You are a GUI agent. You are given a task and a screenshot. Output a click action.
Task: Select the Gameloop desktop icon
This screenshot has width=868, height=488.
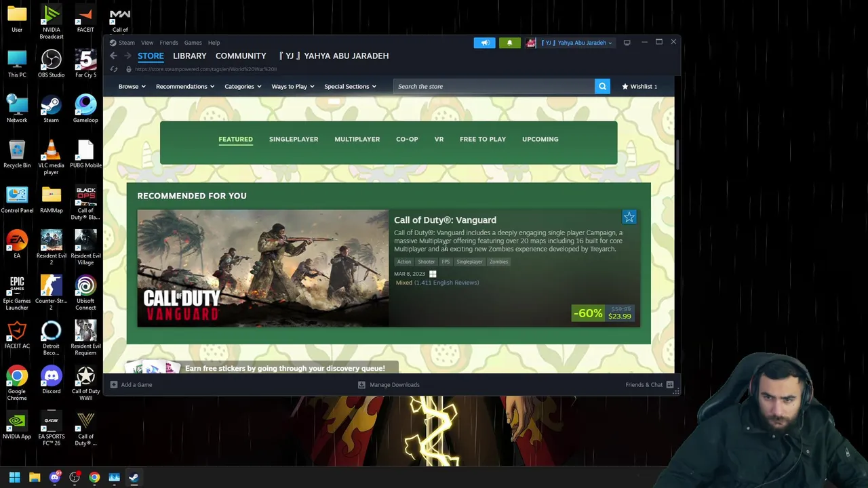85,109
